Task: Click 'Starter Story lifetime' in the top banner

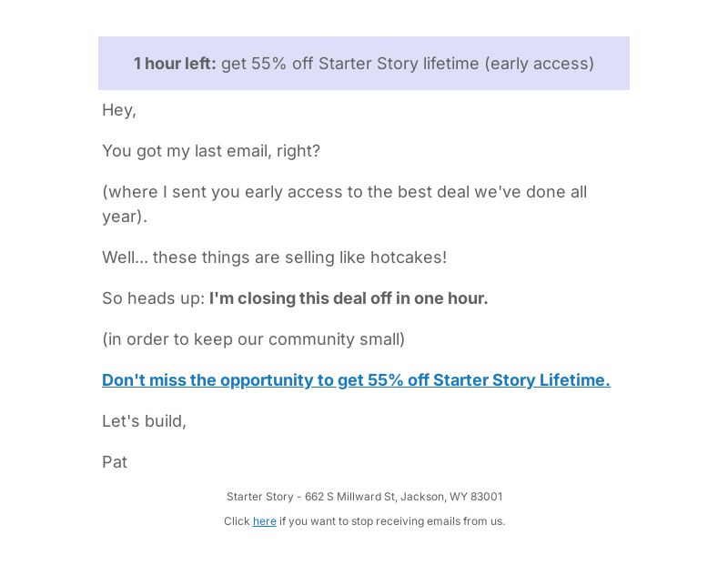Action: [399, 64]
